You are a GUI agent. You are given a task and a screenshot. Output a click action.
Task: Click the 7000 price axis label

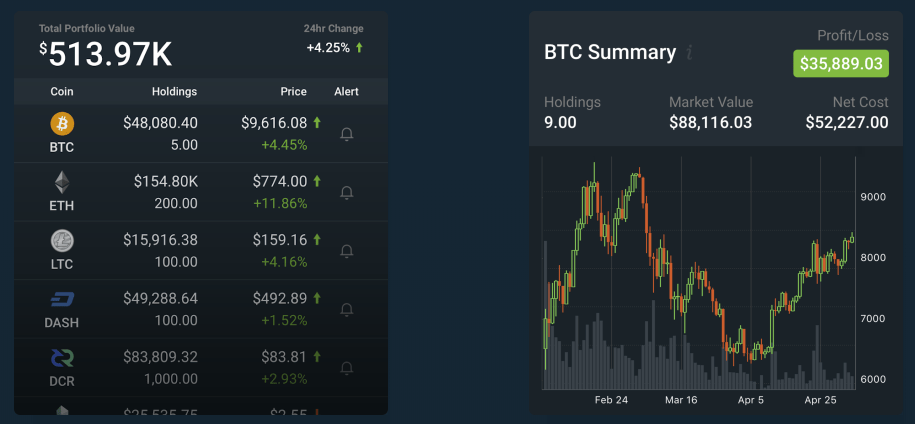point(873,318)
